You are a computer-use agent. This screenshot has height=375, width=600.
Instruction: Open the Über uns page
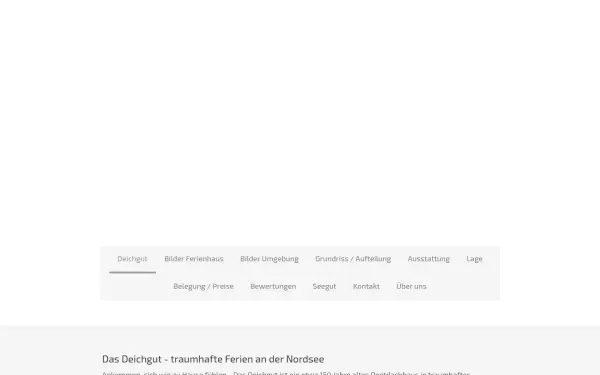411,287
